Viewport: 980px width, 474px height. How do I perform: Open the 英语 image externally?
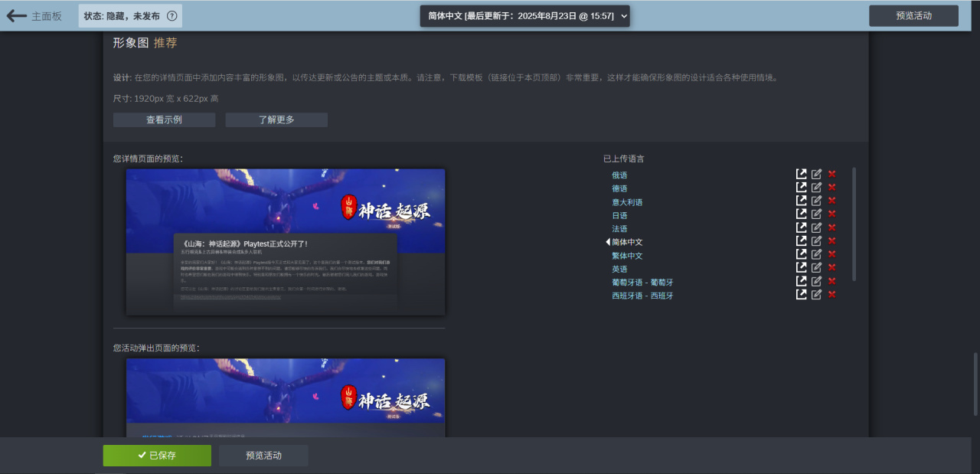pos(802,268)
